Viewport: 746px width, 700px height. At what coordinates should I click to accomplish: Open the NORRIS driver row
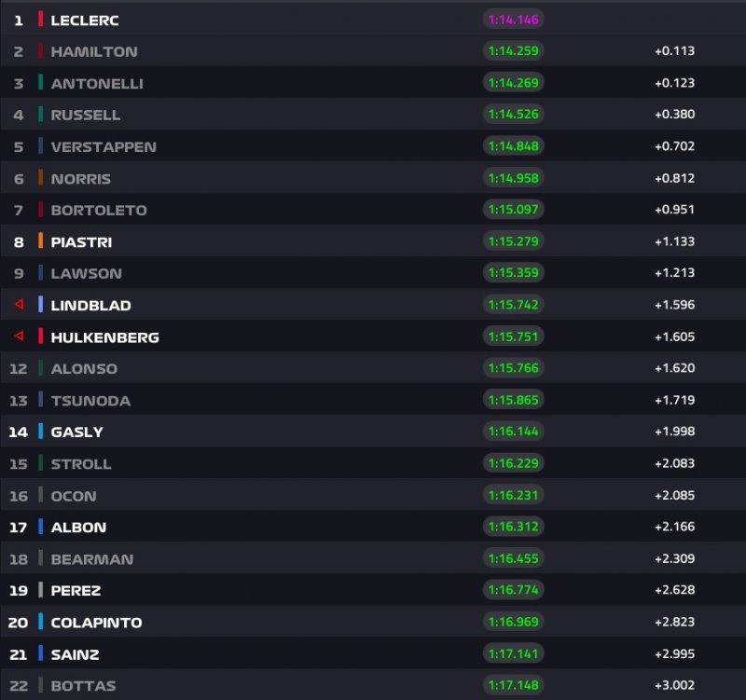point(373,178)
